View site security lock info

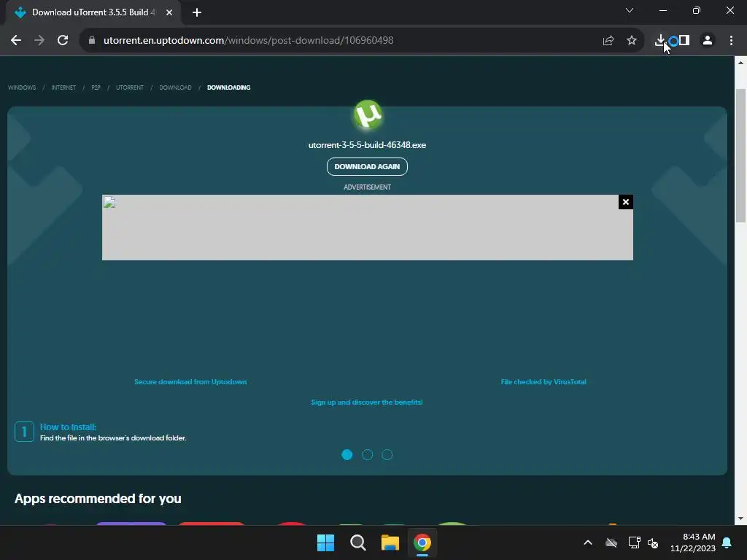point(92,41)
